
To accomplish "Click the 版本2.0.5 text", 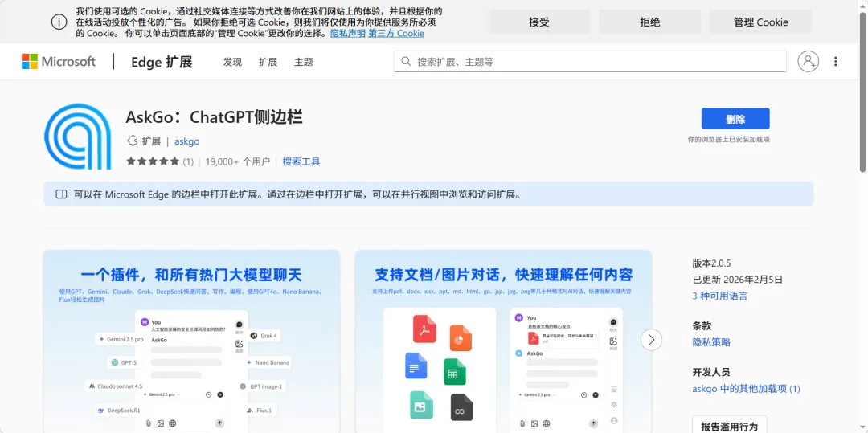I will (711, 263).
